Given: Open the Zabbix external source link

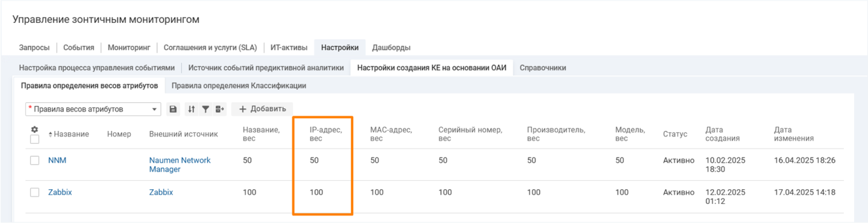Looking at the screenshot, I should tap(161, 192).
